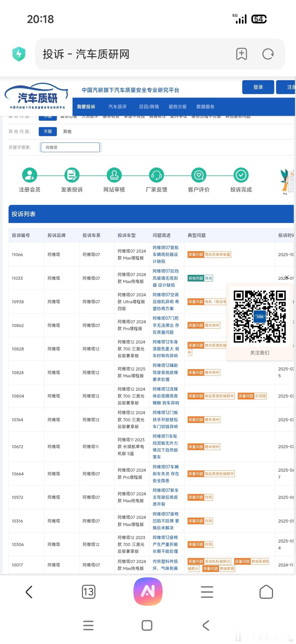Open complaint 阿维塔07车辆刹车失灵
Screen dimensions: 296x644
click(166, 474)
